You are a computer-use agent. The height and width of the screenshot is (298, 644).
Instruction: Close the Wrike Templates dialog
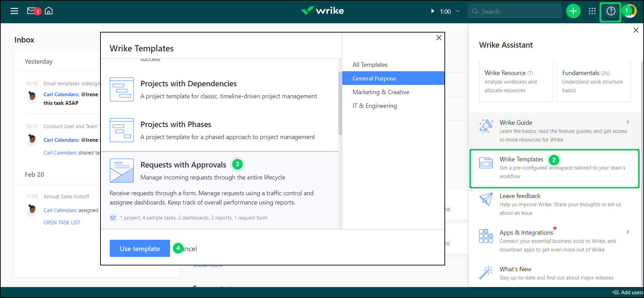439,38
